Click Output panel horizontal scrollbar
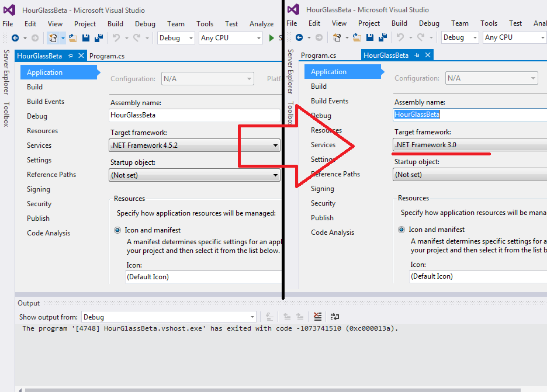This screenshot has height=392, width=547. coord(273,390)
